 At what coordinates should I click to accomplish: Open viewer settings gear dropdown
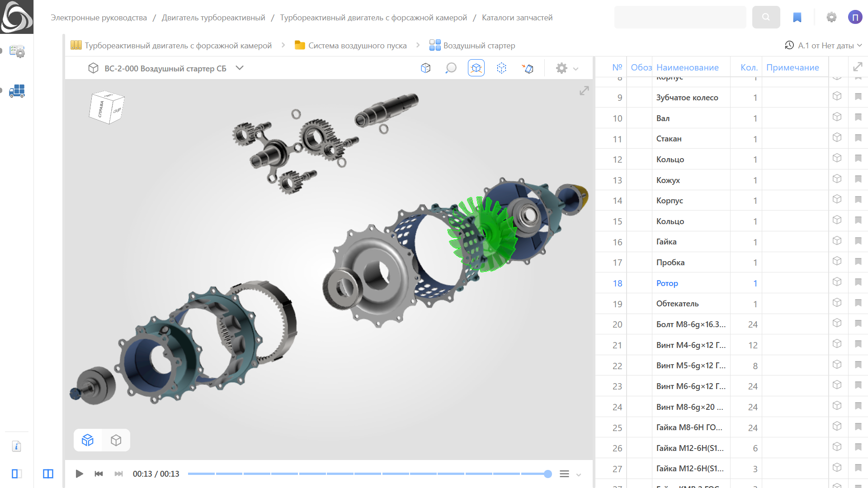pos(567,68)
